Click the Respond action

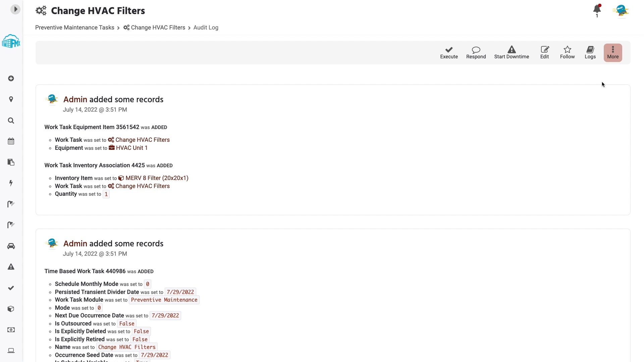pyautogui.click(x=476, y=53)
